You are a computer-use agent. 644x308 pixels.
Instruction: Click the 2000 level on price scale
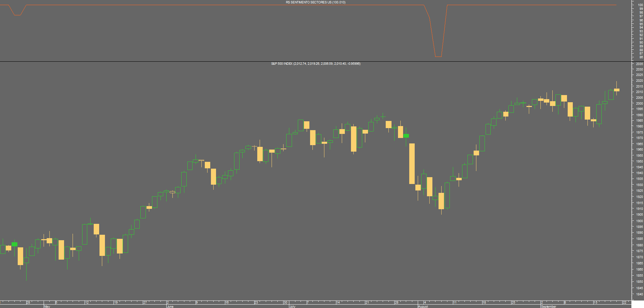[x=640, y=104]
